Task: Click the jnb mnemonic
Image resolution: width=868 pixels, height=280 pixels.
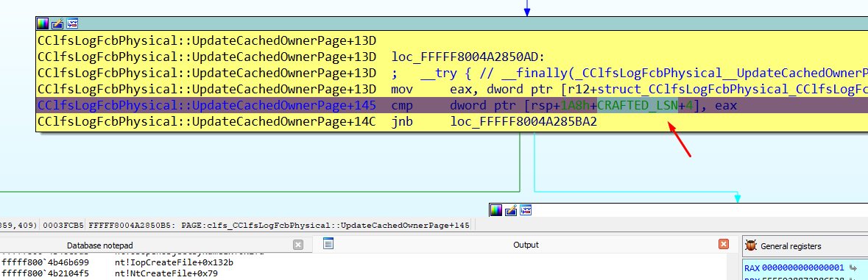Action: pos(401,121)
